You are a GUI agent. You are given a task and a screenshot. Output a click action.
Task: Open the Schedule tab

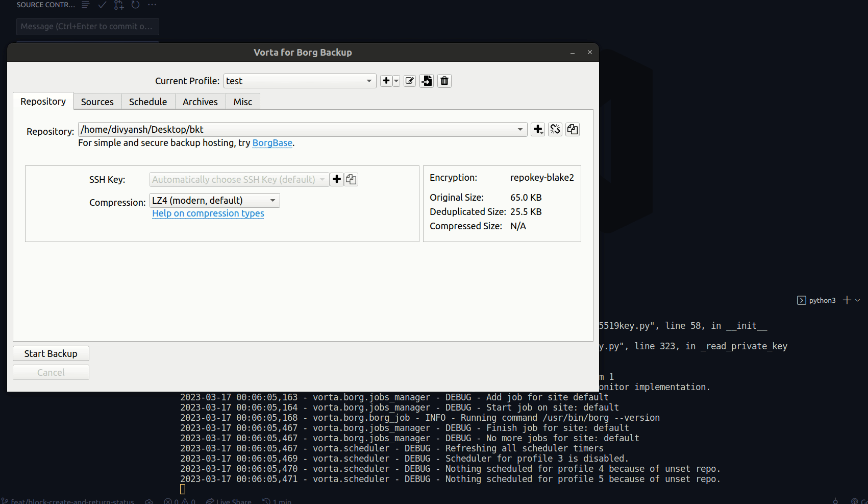[148, 102]
